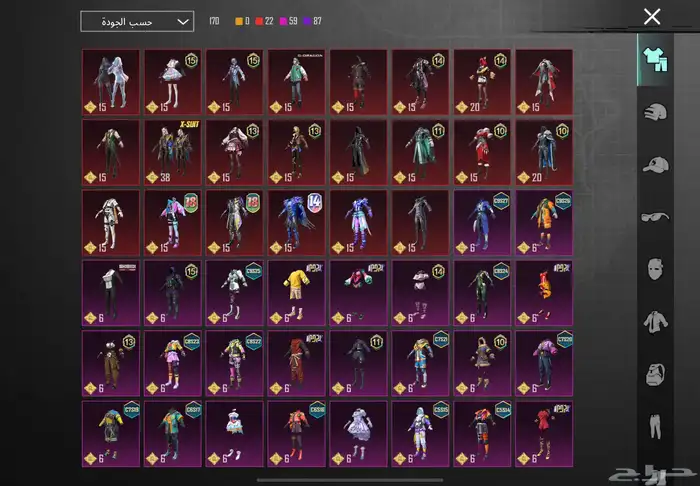Select the G-Dragon green jacket outfit
The height and width of the screenshot is (486, 700).
(296, 80)
